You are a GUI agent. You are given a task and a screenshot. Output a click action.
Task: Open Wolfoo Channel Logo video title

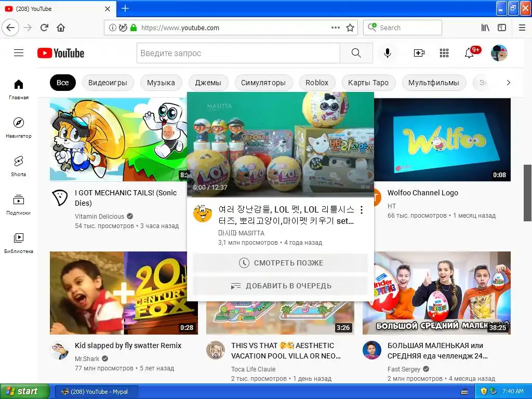pyautogui.click(x=423, y=193)
